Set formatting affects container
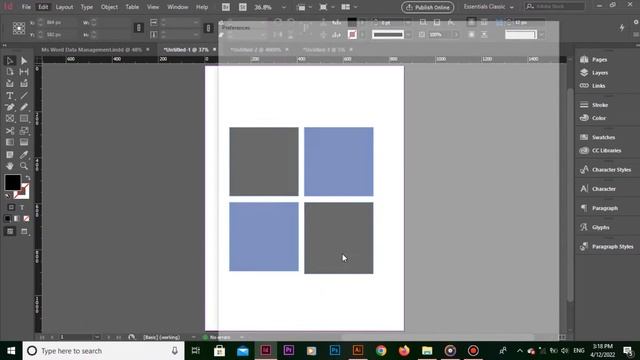 click(11, 207)
